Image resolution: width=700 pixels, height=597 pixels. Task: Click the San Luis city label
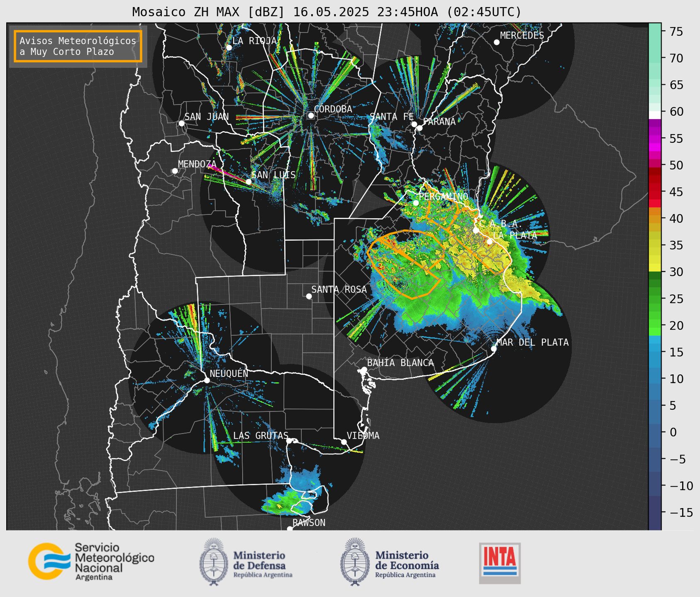pyautogui.click(x=273, y=175)
